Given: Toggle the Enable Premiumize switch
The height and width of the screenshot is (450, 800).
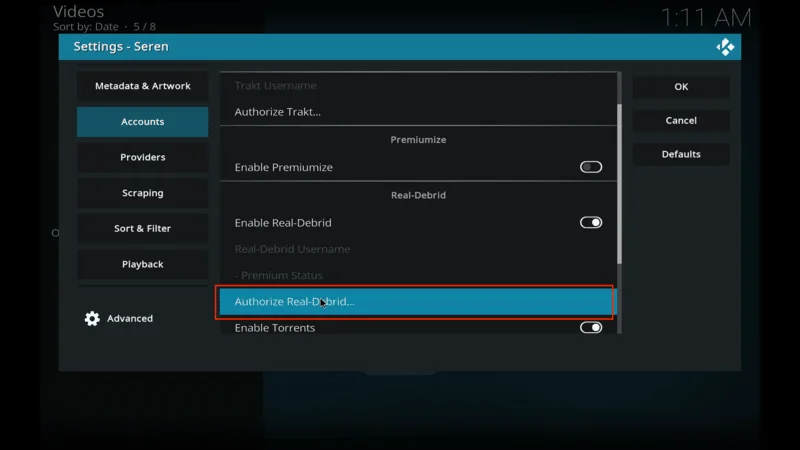Looking at the screenshot, I should pos(591,167).
